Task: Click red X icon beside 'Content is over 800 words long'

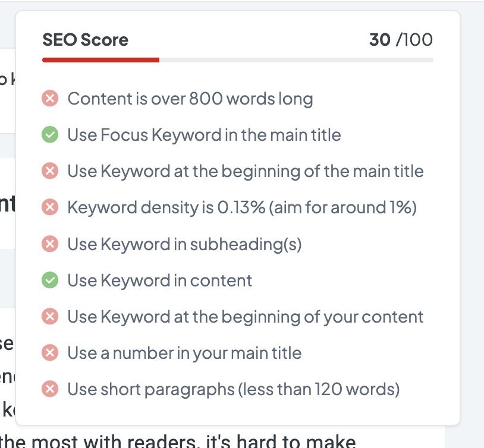Action: pos(50,99)
